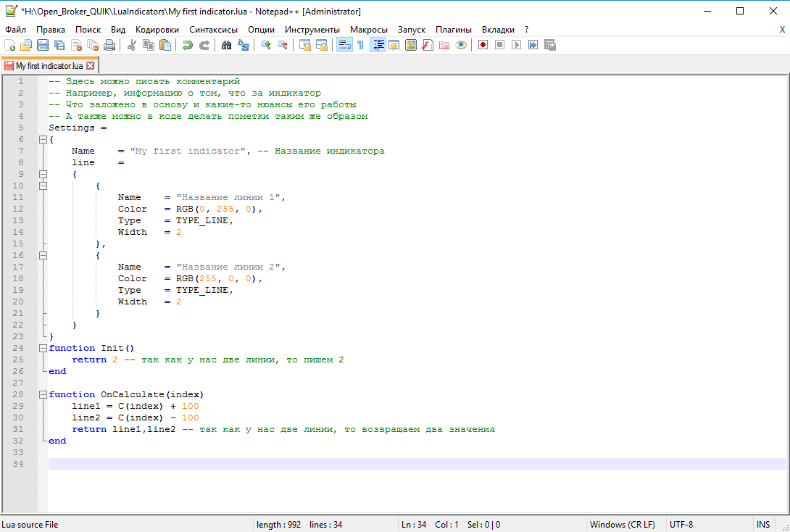Click the Ln : 34 position status entry

pyautogui.click(x=414, y=525)
